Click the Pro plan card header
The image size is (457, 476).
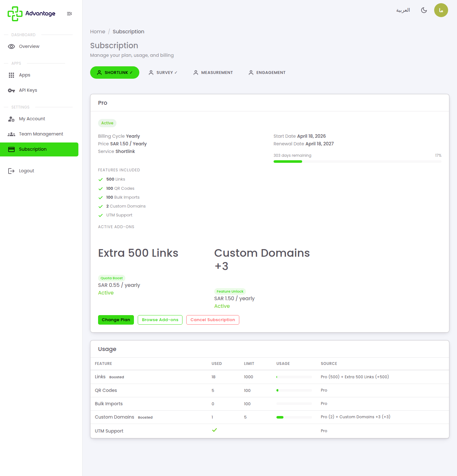click(270, 103)
